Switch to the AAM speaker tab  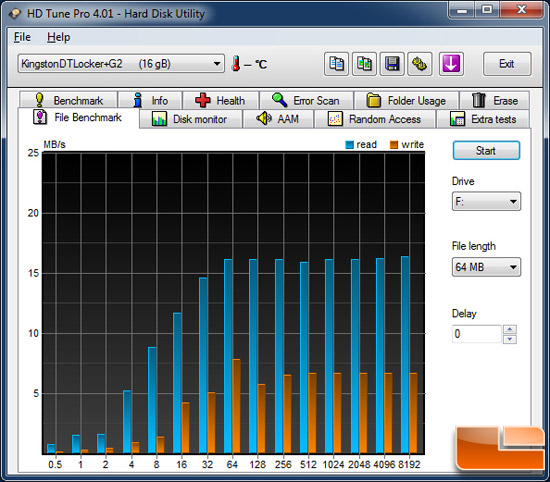coord(278,119)
